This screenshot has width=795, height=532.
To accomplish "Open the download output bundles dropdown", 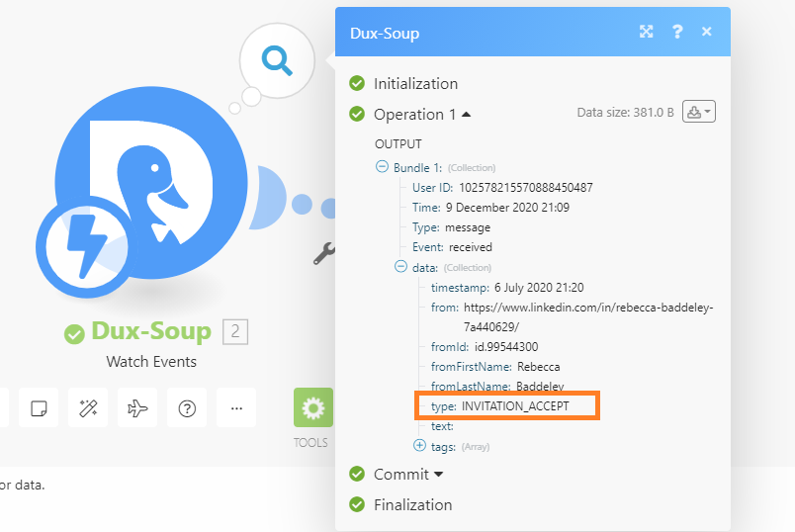I will (699, 112).
